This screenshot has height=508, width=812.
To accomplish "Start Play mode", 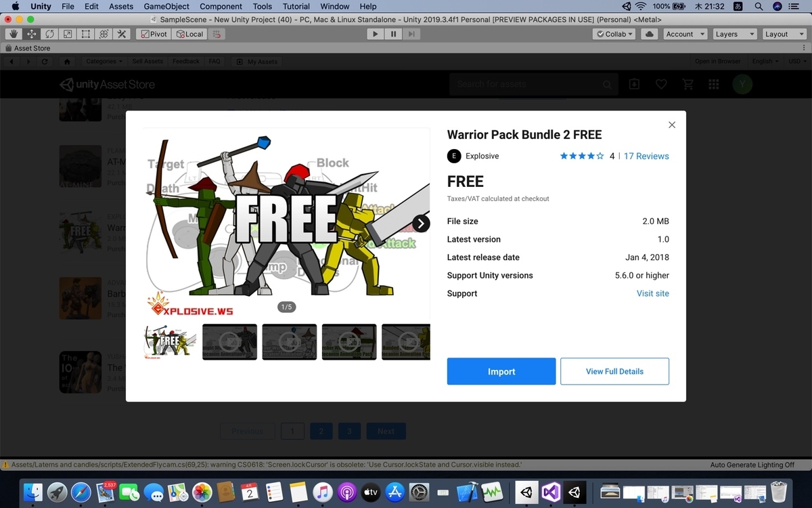I will pyautogui.click(x=375, y=34).
